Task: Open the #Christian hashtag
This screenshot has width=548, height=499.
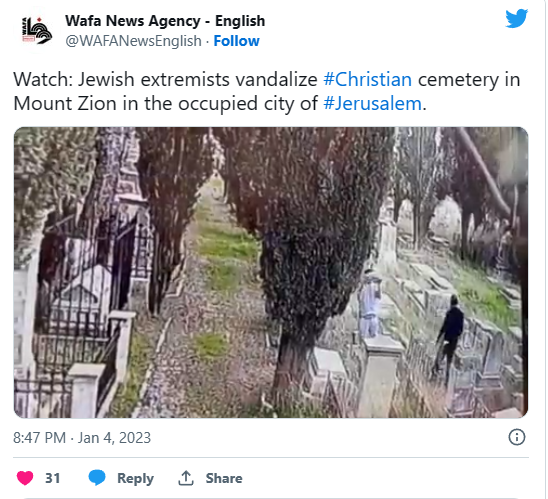Action: 367,79
